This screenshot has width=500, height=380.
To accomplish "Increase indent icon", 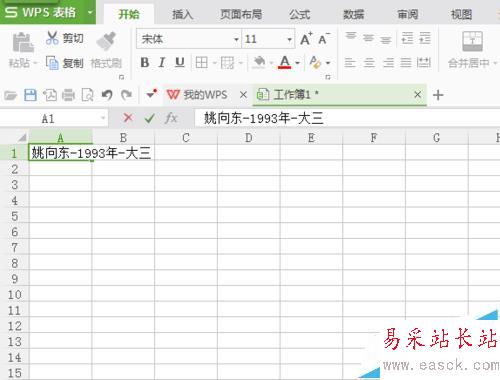I will (x=425, y=38).
